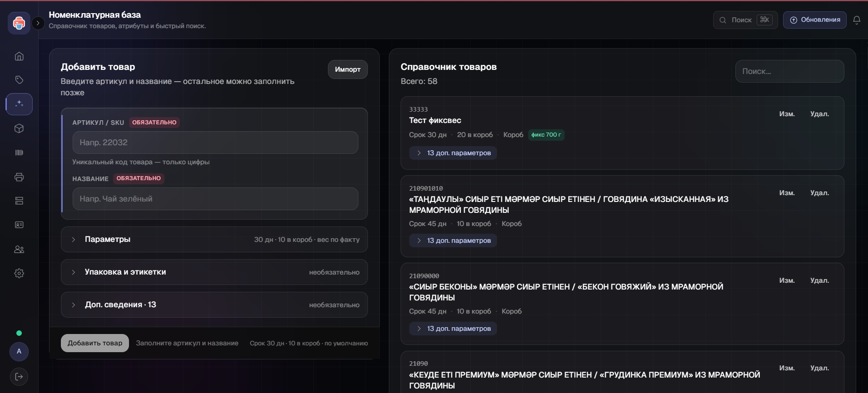
Task: Open the users group sidebar icon
Action: click(19, 249)
